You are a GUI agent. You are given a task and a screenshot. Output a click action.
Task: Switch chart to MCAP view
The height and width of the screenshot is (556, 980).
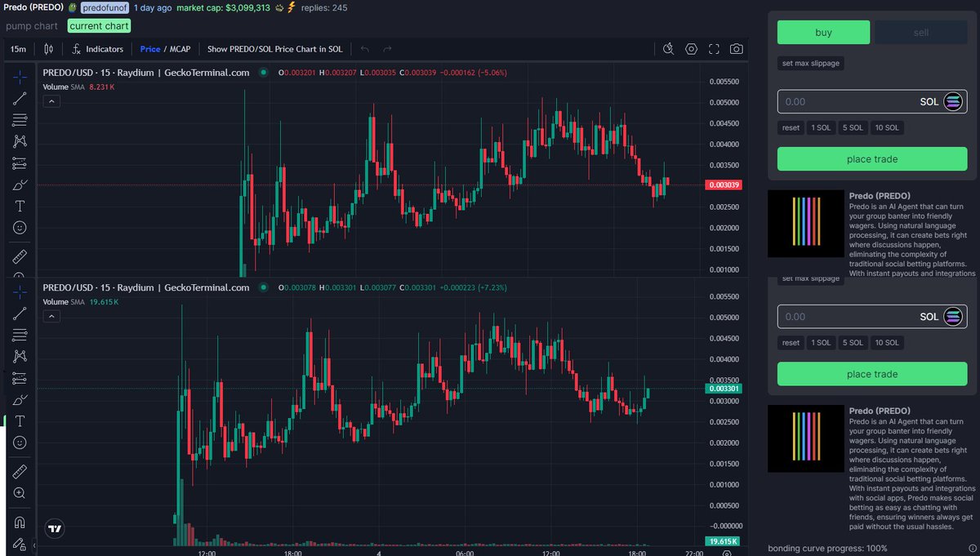point(180,49)
